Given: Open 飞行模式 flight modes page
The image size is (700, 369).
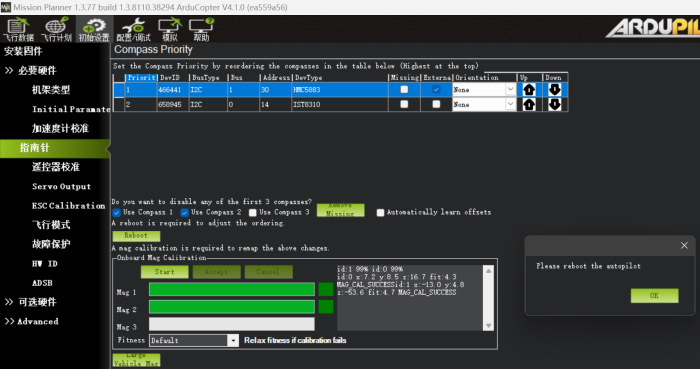Looking at the screenshot, I should (x=51, y=225).
